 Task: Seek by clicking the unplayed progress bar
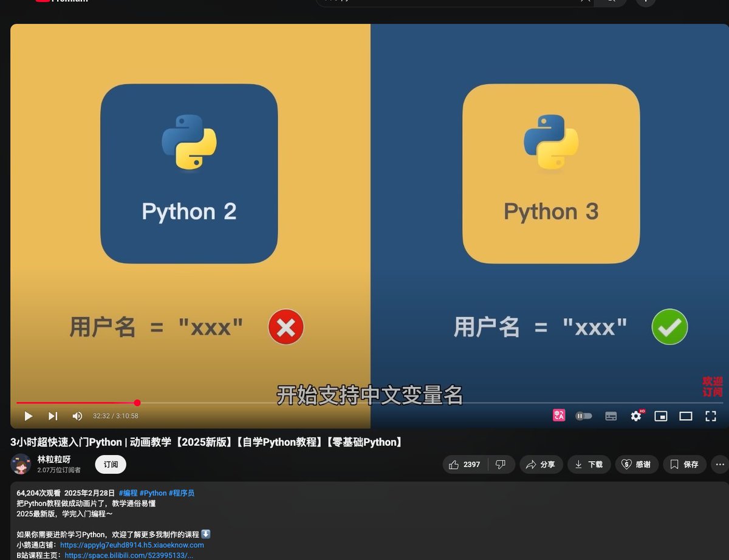pyautogui.click(x=431, y=403)
